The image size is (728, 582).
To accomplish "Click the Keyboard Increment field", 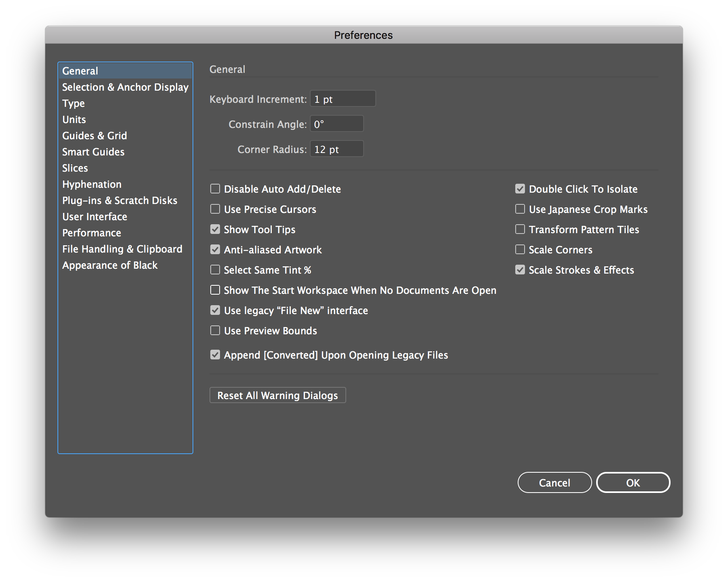I will 343,99.
